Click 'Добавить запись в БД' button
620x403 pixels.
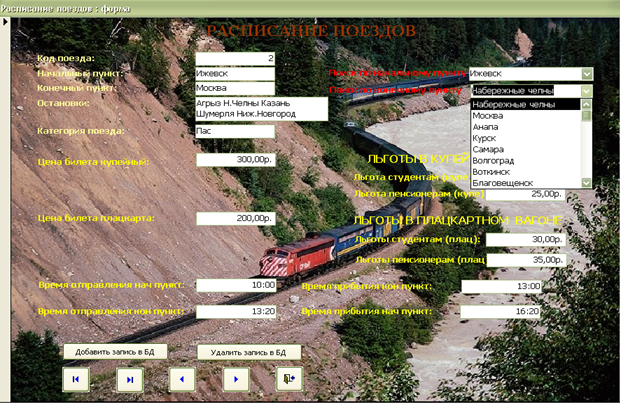115,352
